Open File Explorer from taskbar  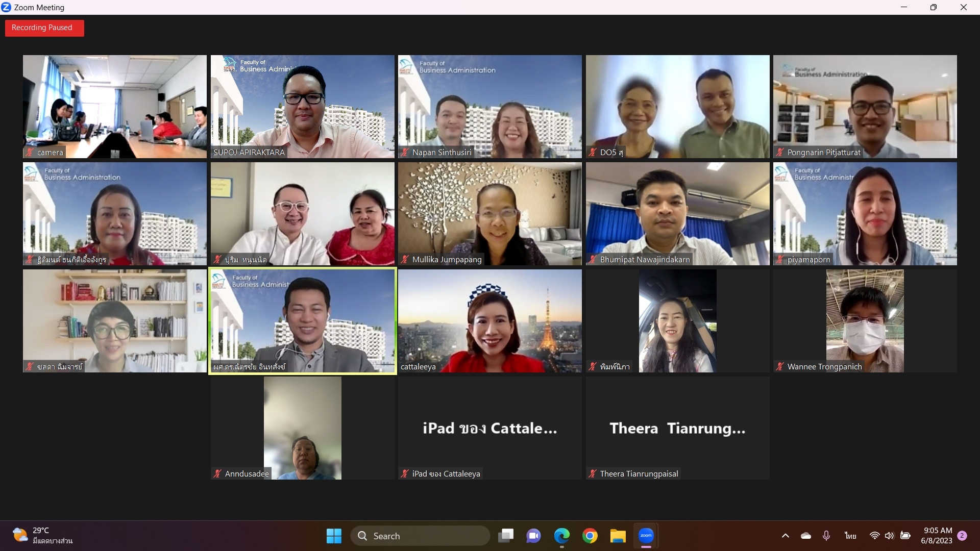coord(618,536)
